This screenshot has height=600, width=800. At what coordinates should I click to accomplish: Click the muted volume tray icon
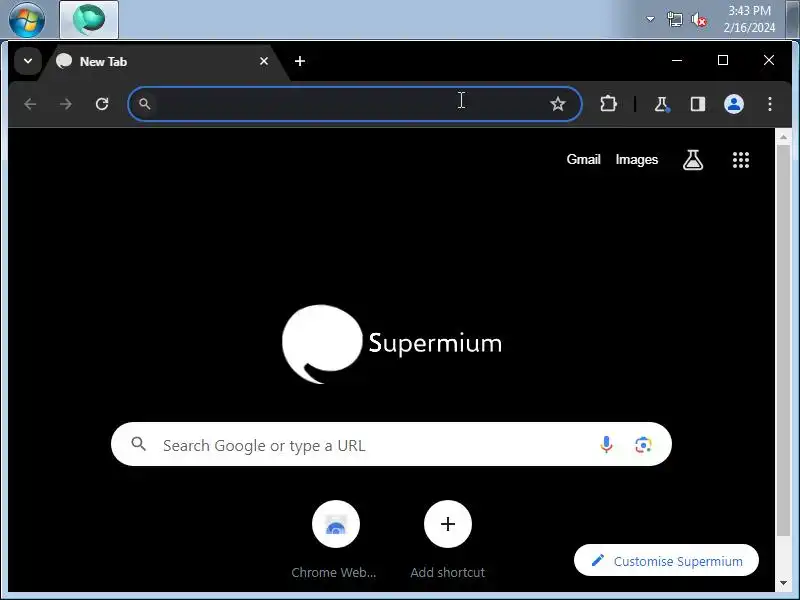(x=698, y=20)
